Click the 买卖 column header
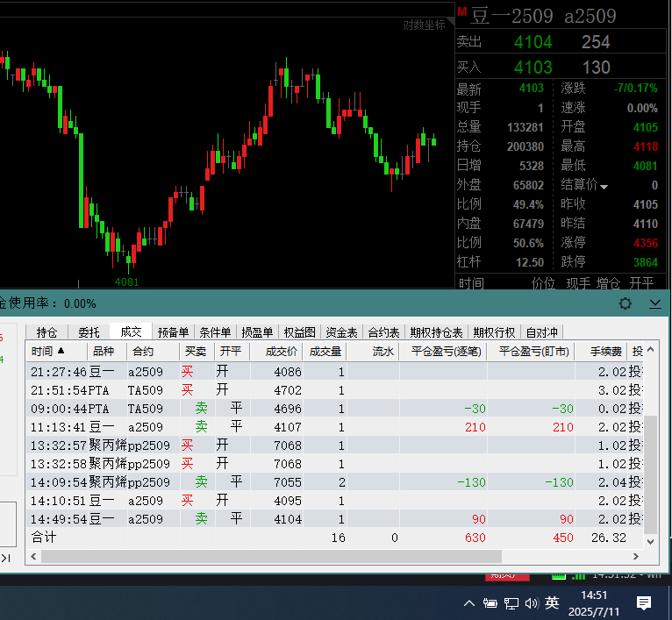Screen dimensions: 672x620 pyautogui.click(x=197, y=352)
